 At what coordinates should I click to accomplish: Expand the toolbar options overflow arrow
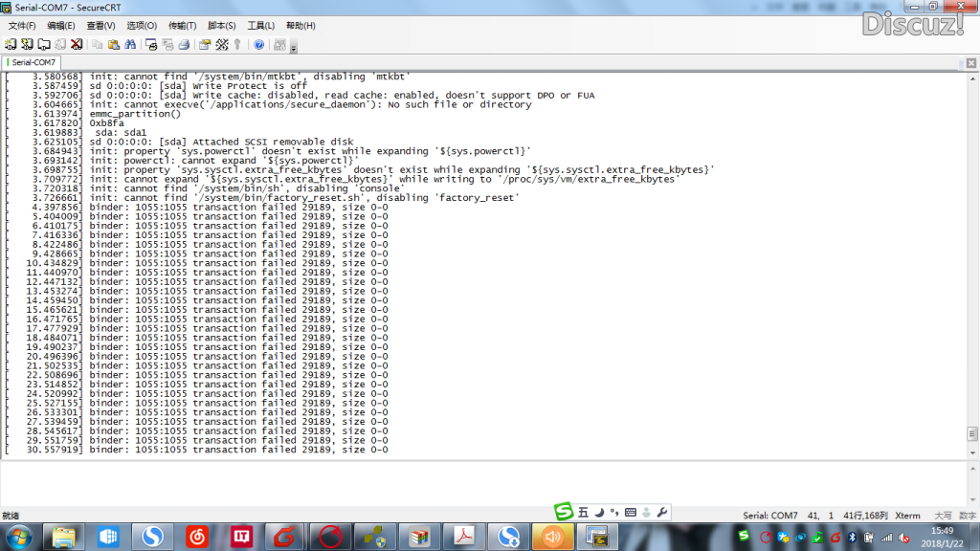click(294, 47)
